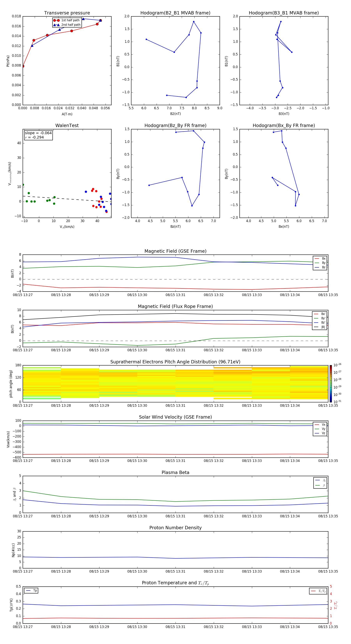Image resolution: width=351 pixels, height=644 pixels.
Task: Click the 'Magnetic Field (GSE Frame)' title
Action: (x=175, y=251)
